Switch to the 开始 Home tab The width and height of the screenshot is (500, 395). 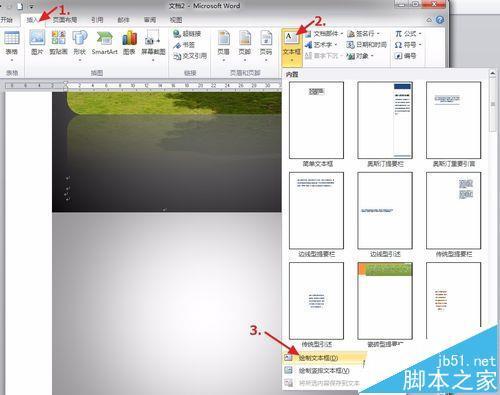pos(7,20)
